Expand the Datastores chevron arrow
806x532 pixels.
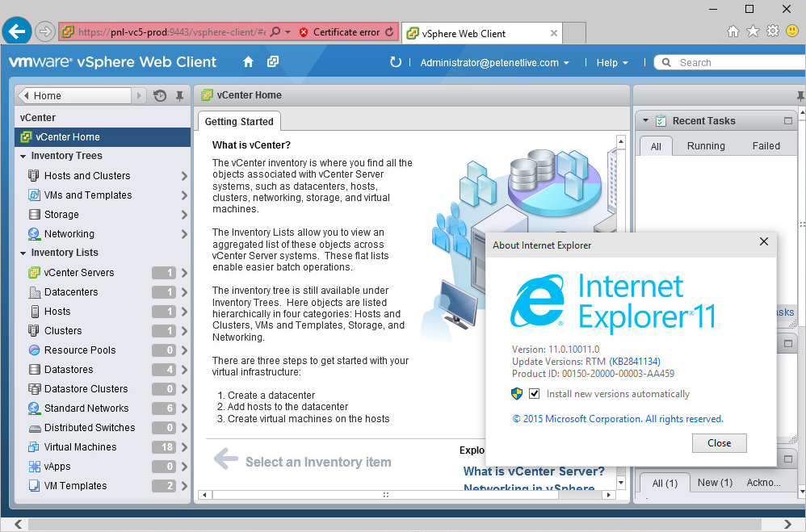tap(184, 370)
